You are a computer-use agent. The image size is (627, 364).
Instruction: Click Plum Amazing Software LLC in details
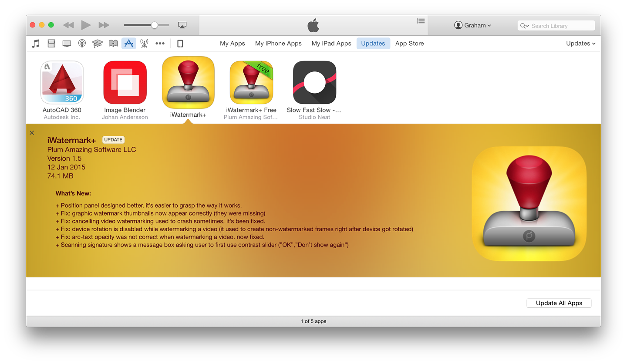[92, 149]
